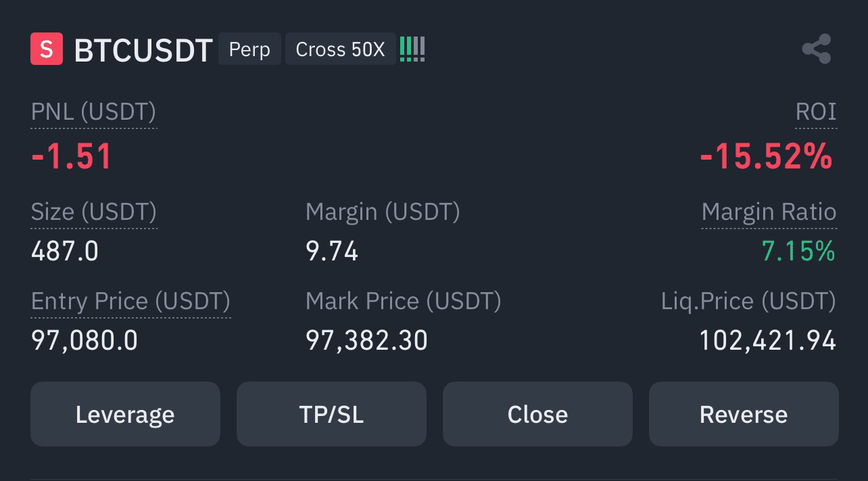Viewport: 868px width, 481px height.
Task: Click the red S short-position badge
Action: (47, 49)
